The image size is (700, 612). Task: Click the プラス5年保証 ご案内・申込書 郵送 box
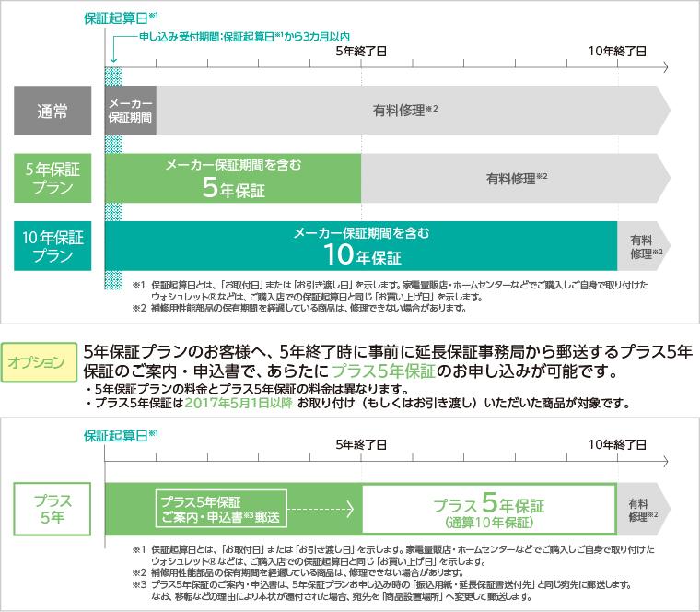click(x=221, y=509)
